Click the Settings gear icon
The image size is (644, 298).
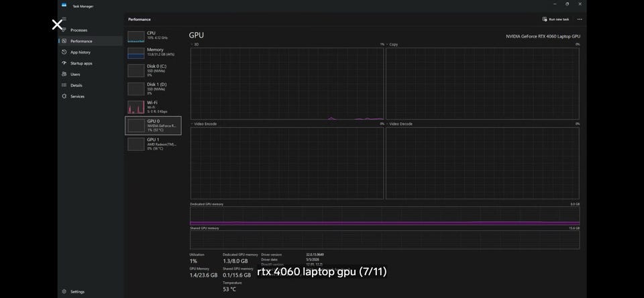[x=64, y=292]
